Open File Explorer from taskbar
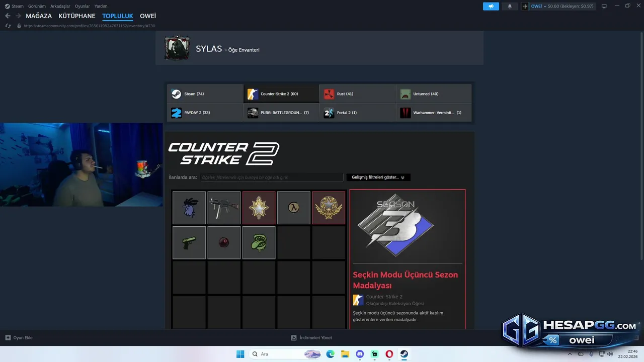 (x=345, y=354)
